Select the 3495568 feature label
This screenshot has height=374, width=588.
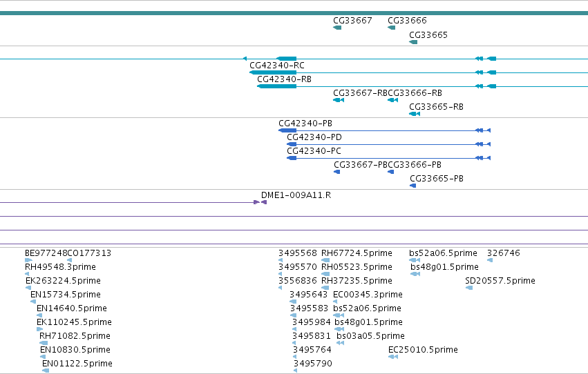click(298, 253)
